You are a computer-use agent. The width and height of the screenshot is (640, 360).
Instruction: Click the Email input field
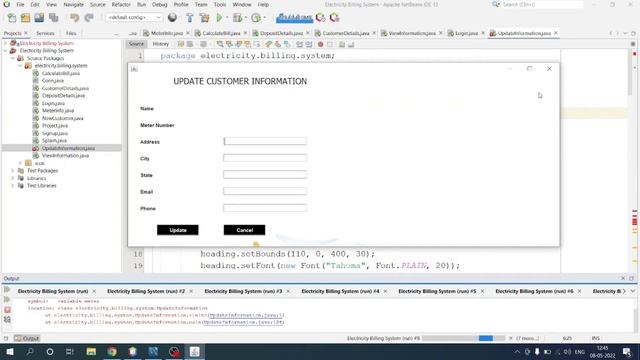[x=265, y=191]
